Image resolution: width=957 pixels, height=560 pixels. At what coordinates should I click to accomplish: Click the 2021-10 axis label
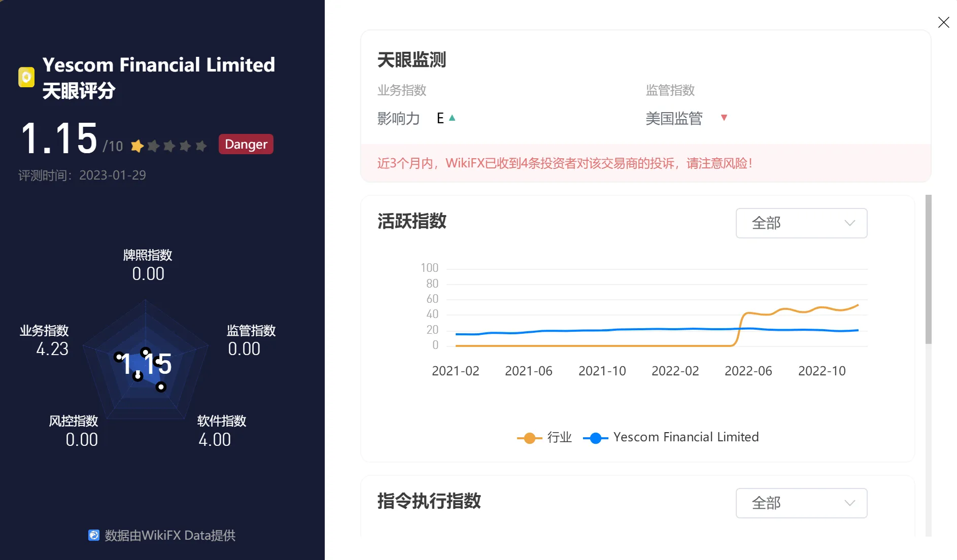602,371
